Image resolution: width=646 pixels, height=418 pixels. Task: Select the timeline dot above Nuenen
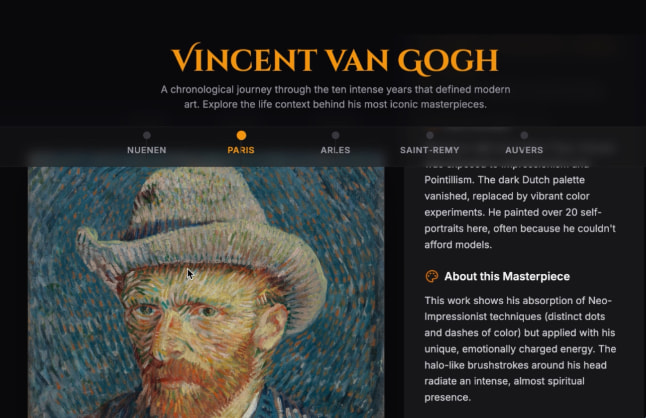click(147, 135)
